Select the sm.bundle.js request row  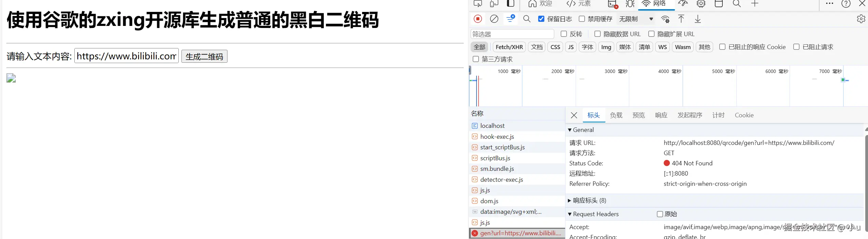point(517,169)
